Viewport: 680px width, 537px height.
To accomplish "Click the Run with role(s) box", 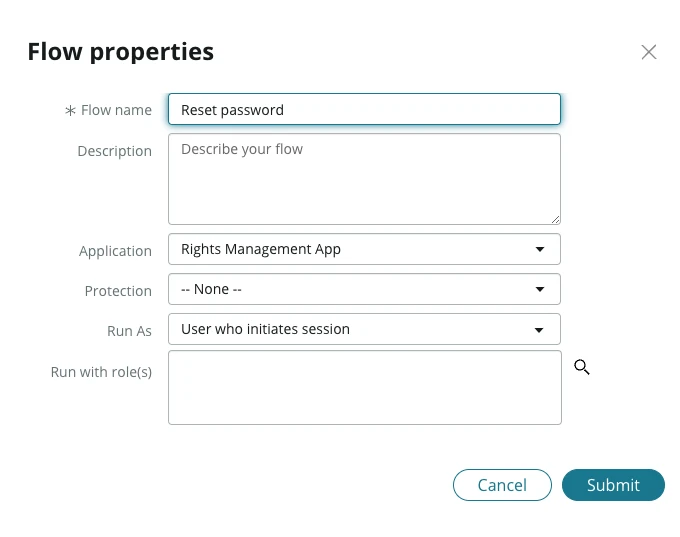I will click(x=364, y=387).
